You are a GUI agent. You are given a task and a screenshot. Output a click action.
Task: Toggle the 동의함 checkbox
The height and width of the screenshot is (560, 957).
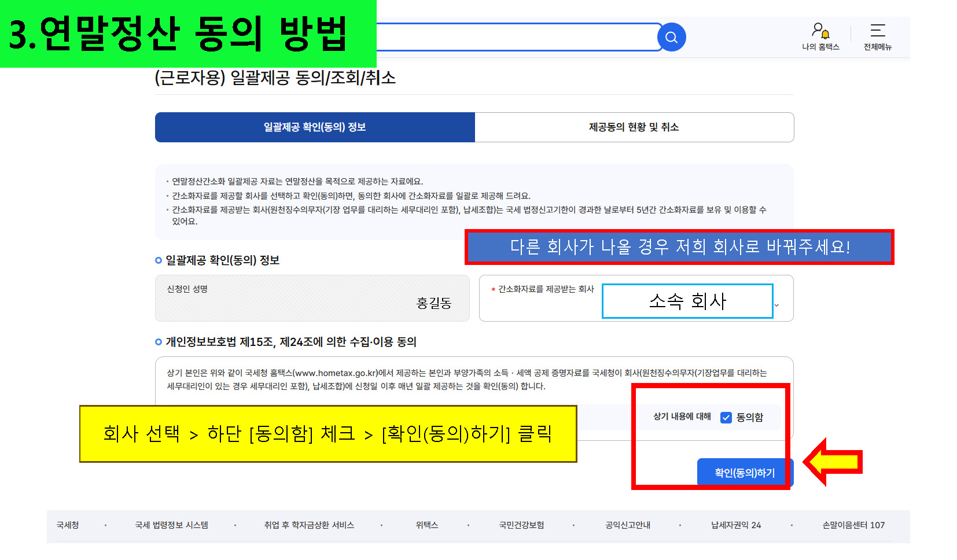726,418
